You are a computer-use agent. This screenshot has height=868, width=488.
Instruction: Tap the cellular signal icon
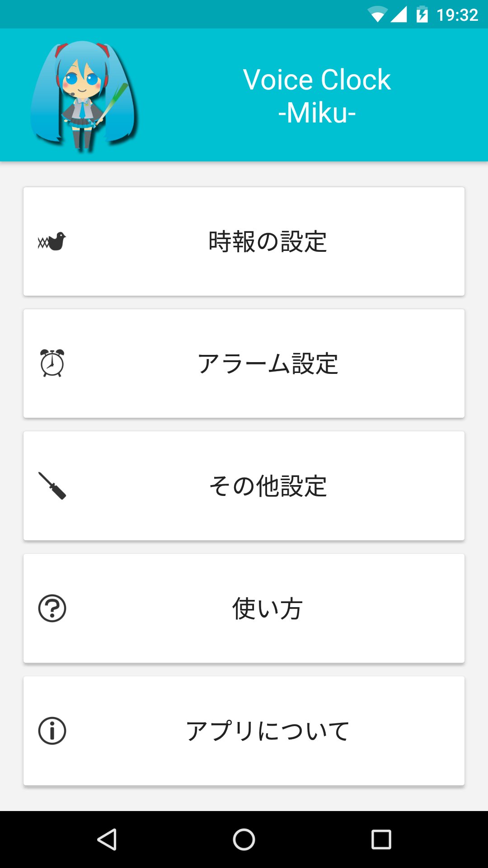click(399, 14)
